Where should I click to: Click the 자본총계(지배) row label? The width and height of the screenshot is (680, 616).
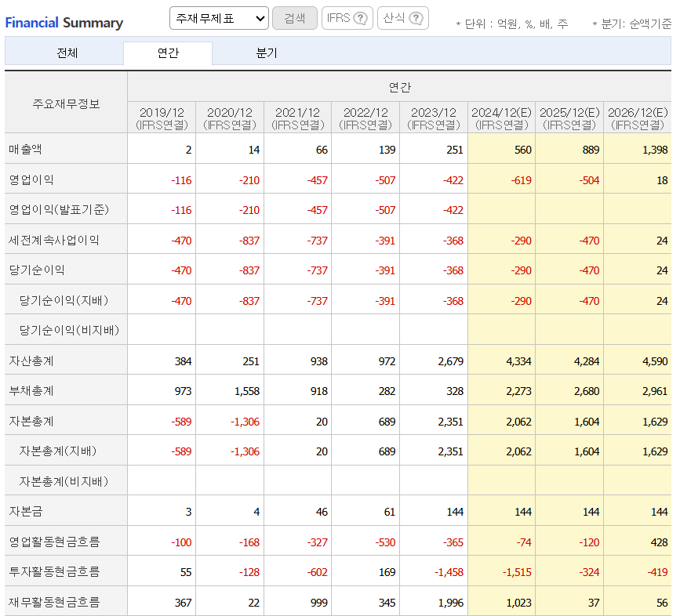pos(58,451)
